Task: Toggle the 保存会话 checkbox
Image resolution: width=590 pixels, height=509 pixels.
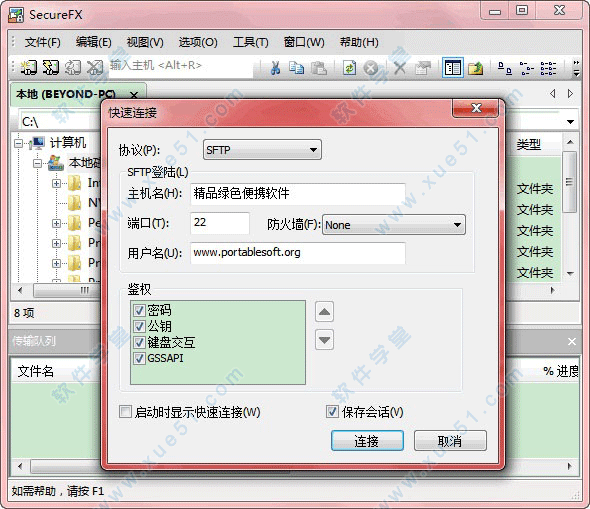Action: (332, 412)
